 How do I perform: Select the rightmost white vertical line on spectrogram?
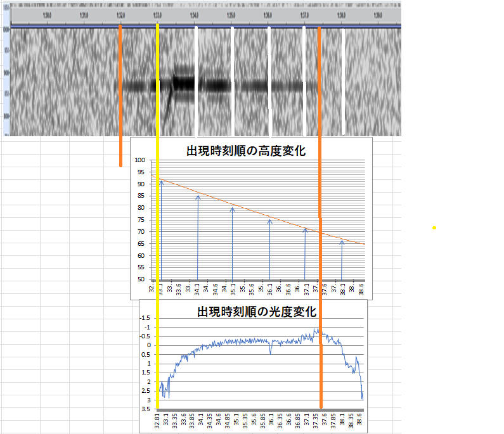click(x=343, y=82)
